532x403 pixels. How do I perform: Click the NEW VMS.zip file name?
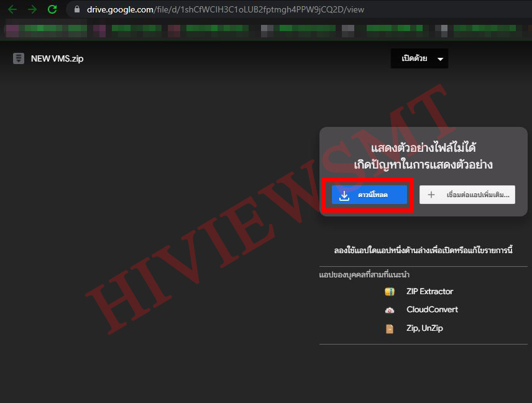coord(57,58)
